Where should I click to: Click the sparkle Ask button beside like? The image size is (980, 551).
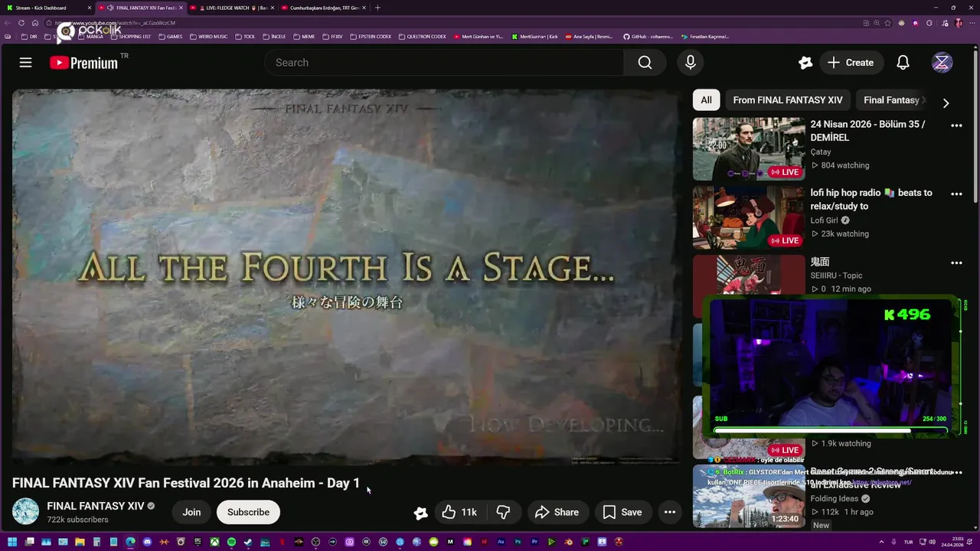click(420, 513)
